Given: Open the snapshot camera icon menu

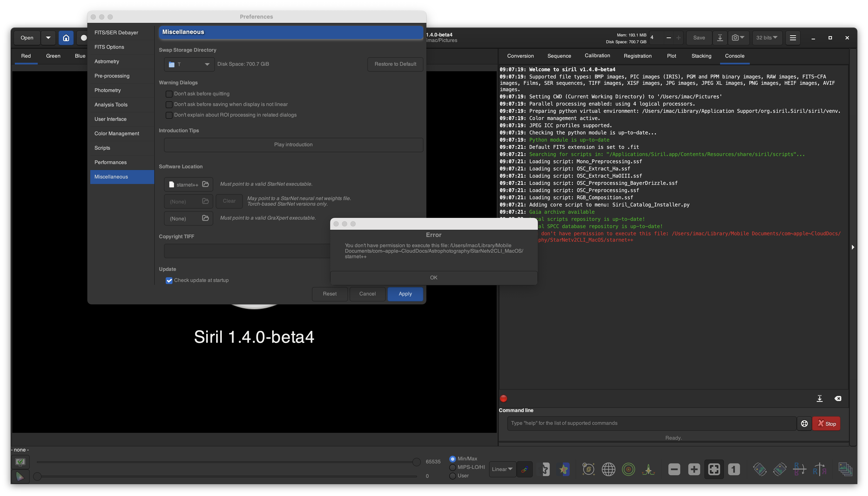Looking at the screenshot, I should point(738,38).
